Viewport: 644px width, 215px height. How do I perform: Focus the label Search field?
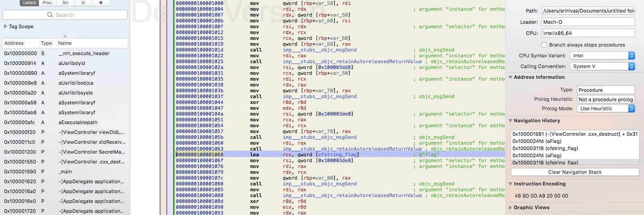click(x=65, y=15)
